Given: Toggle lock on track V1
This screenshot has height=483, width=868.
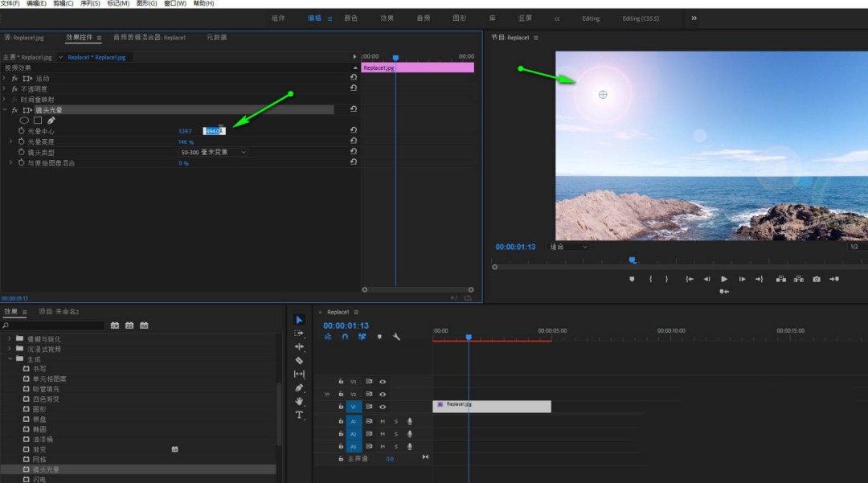Looking at the screenshot, I should 341,406.
